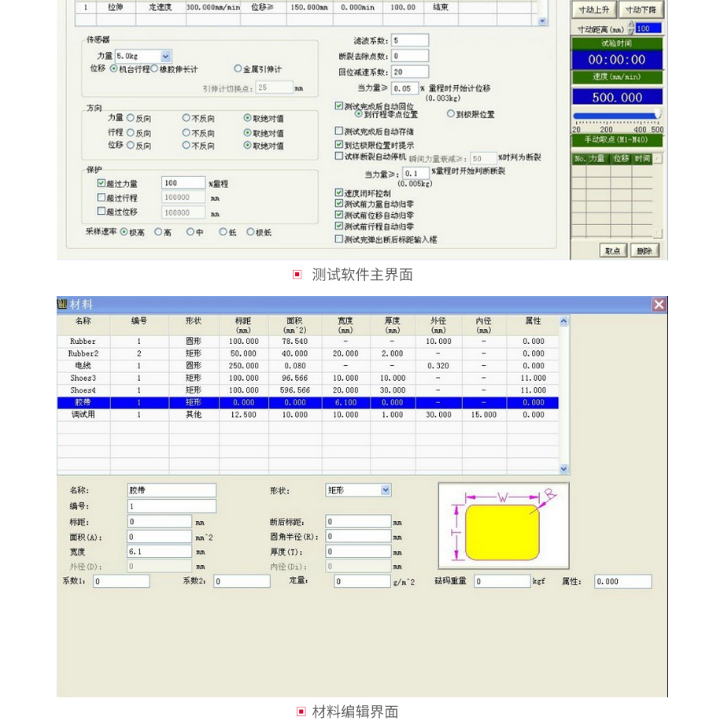Click the 材料 window title icon
This screenshot has width=724, height=728.
coord(63,305)
